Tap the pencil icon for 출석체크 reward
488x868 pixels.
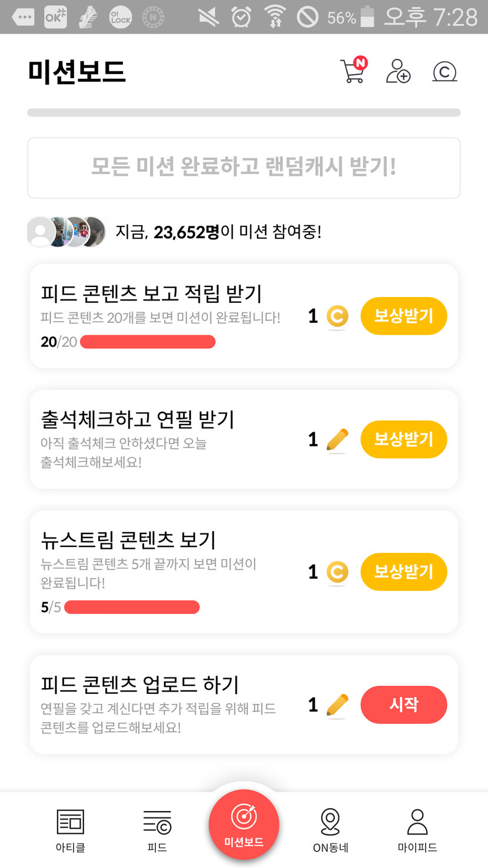337,440
